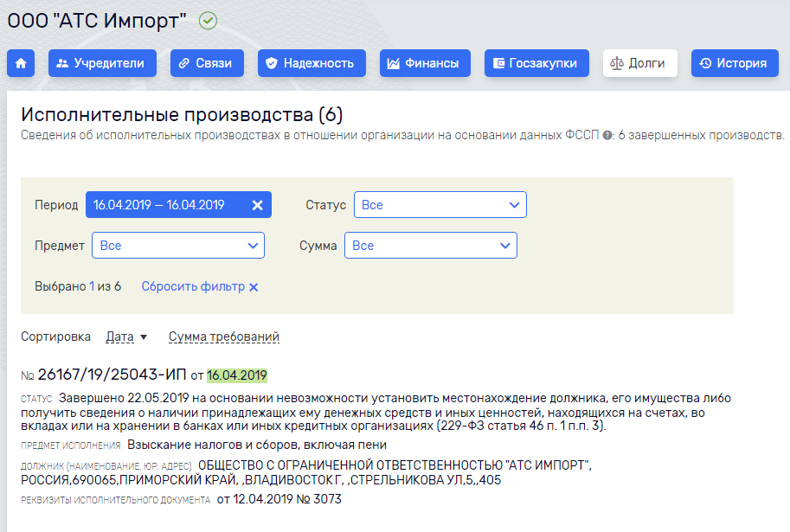This screenshot has height=532, width=790.
Task: Click the question mark icon near ФССП
Action: [x=607, y=136]
